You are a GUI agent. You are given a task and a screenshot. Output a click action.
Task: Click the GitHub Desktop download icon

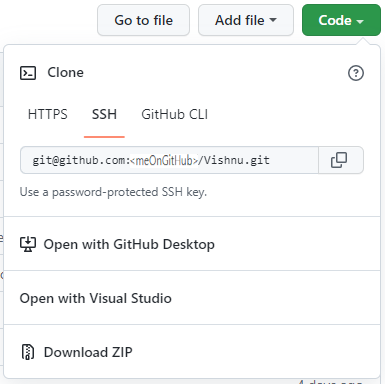28,244
